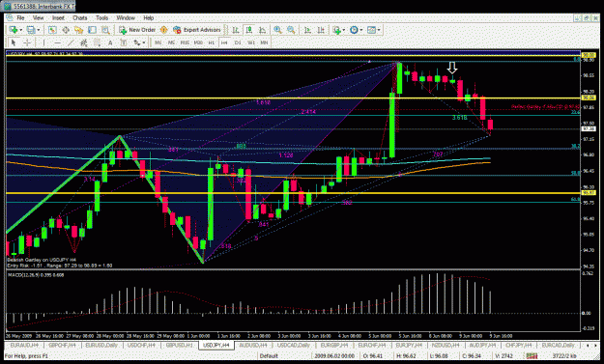Switch to the EURGBP,H4 chart tab
Image resolution: width=604 pixels, height=364 pixels.
click(334, 345)
